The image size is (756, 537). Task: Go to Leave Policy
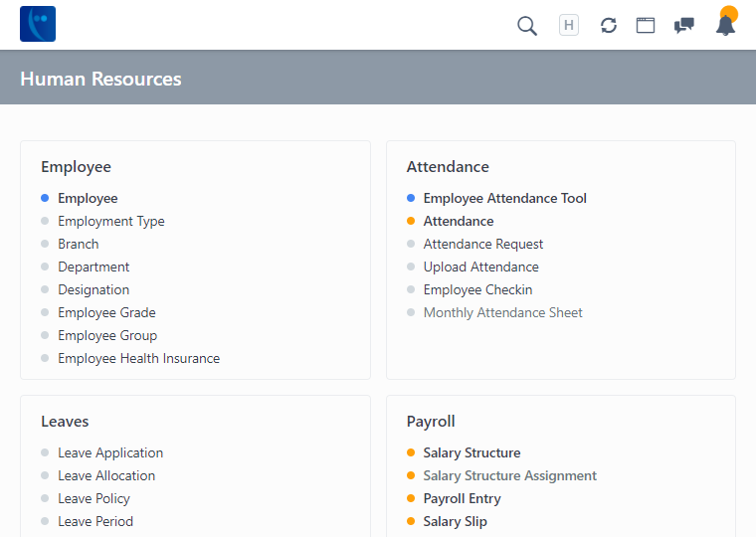[94, 499]
